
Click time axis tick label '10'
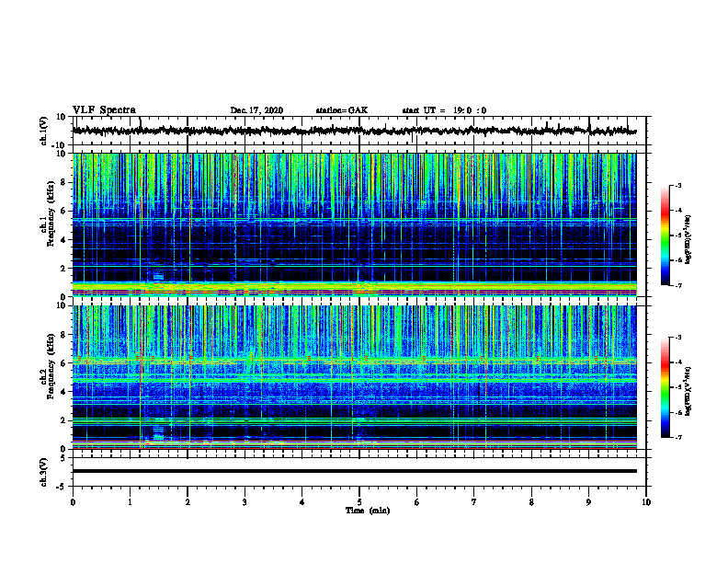(646, 502)
